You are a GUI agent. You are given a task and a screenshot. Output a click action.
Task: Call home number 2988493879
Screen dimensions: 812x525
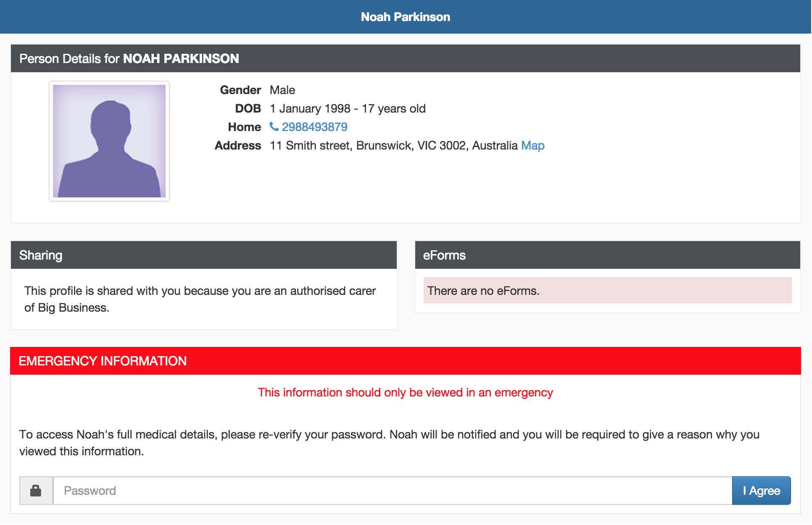point(314,127)
